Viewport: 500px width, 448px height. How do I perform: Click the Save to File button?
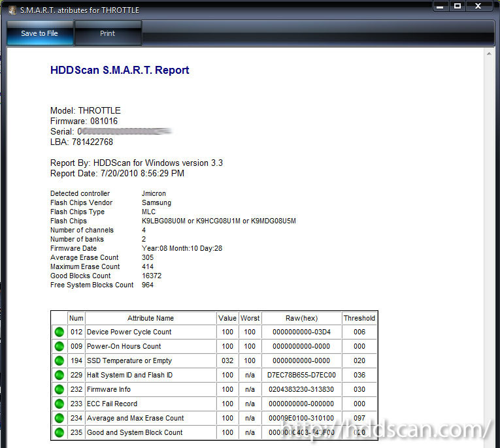click(x=39, y=33)
